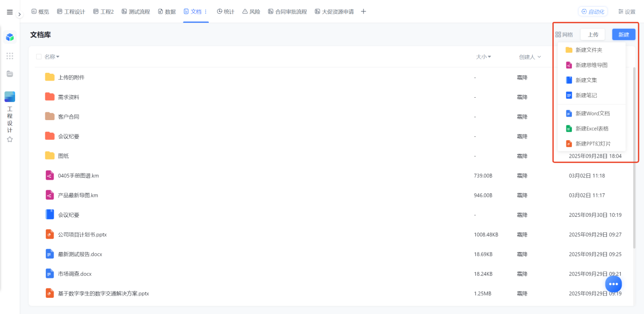Click the 图纸 folder icon

pos(50,155)
